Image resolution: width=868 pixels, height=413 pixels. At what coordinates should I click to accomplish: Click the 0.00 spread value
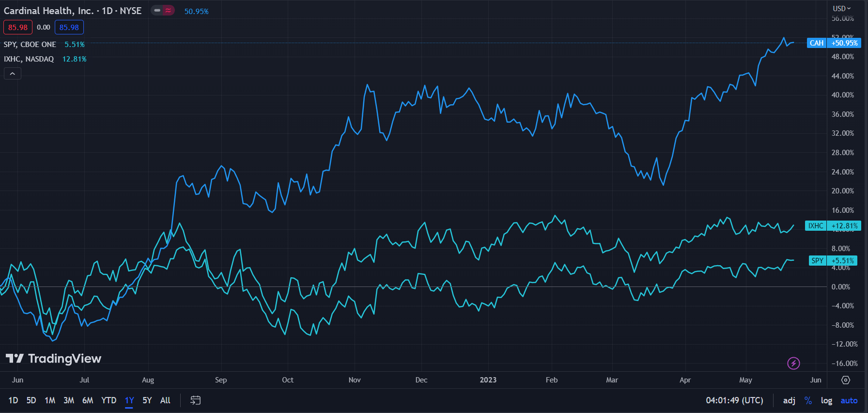pyautogui.click(x=44, y=27)
